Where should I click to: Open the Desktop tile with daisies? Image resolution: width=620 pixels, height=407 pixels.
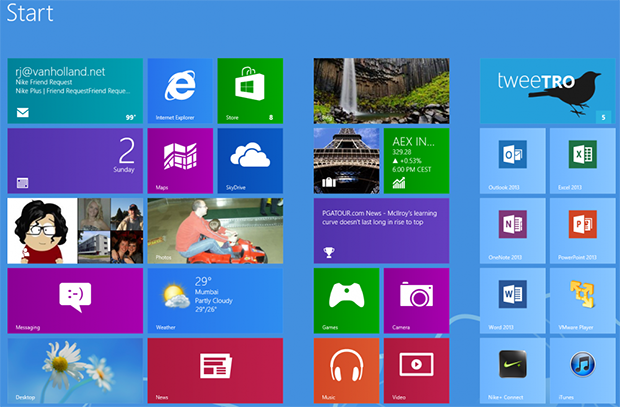click(75, 371)
